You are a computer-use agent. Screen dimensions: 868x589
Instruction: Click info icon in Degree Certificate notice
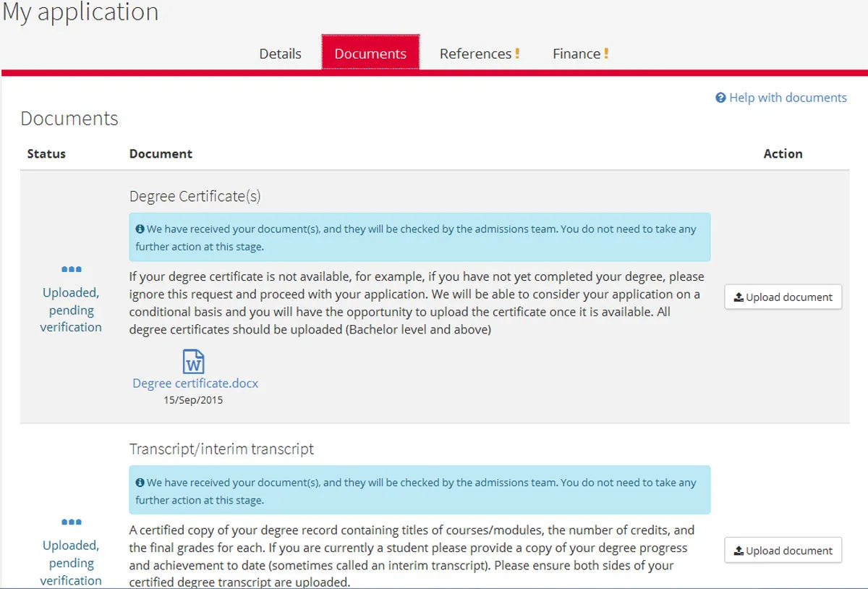tap(140, 229)
